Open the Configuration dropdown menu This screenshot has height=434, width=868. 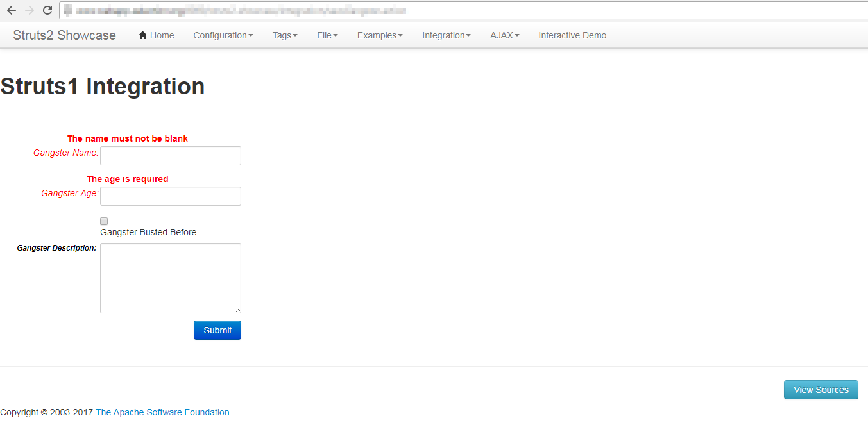223,35
